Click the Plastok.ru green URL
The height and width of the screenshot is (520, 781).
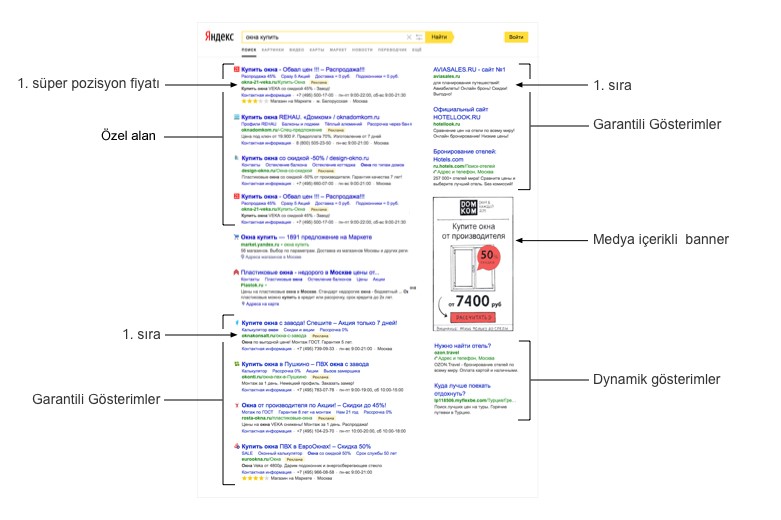(x=252, y=285)
